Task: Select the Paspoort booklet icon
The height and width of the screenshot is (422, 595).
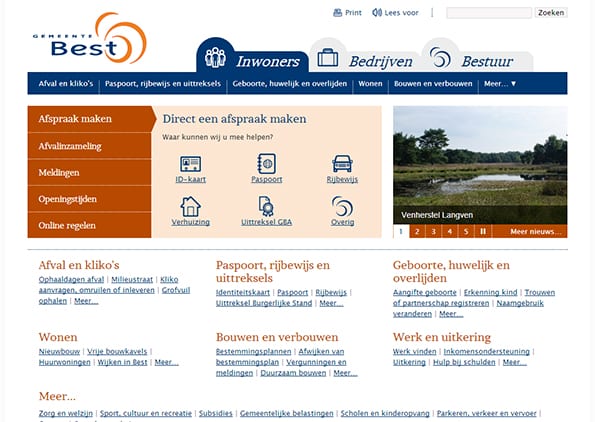Action: tap(266, 164)
